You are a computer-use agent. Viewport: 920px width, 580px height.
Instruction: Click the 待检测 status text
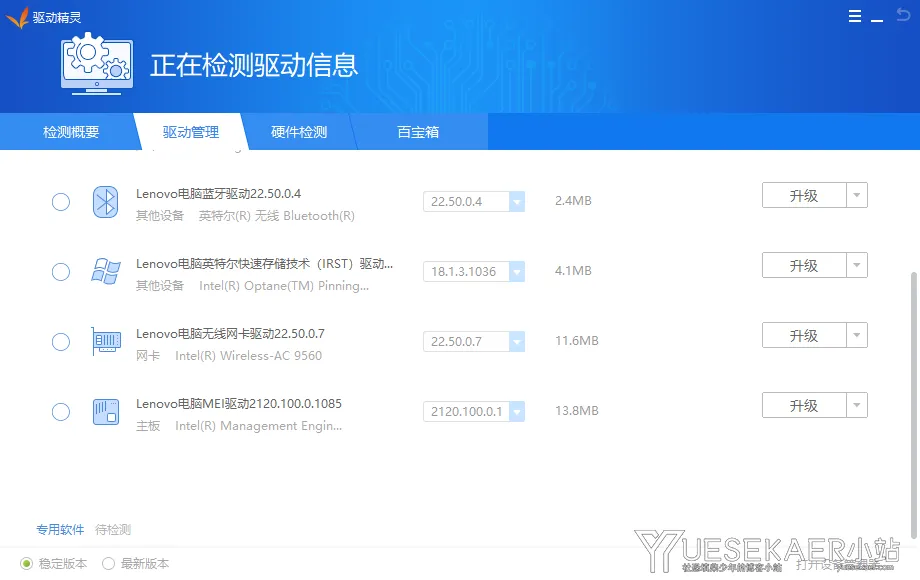(113, 530)
